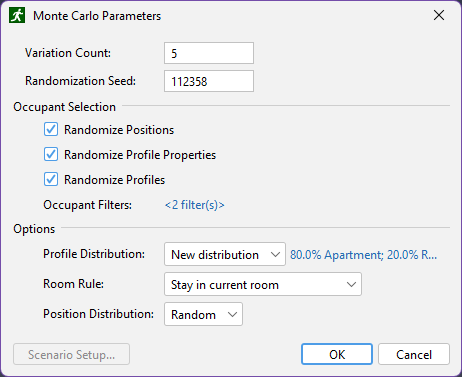Open the 80.0% Apartment distribution link
The height and width of the screenshot is (377, 462).
(x=363, y=255)
